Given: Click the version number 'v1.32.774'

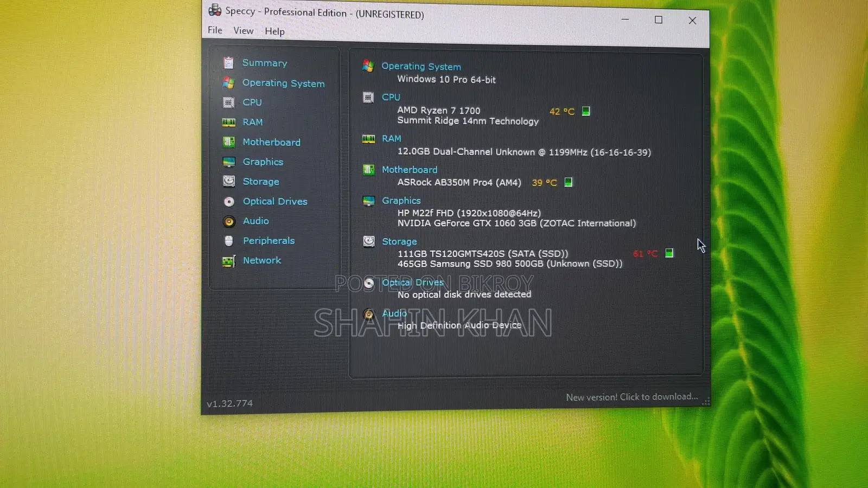Looking at the screenshot, I should (x=229, y=403).
